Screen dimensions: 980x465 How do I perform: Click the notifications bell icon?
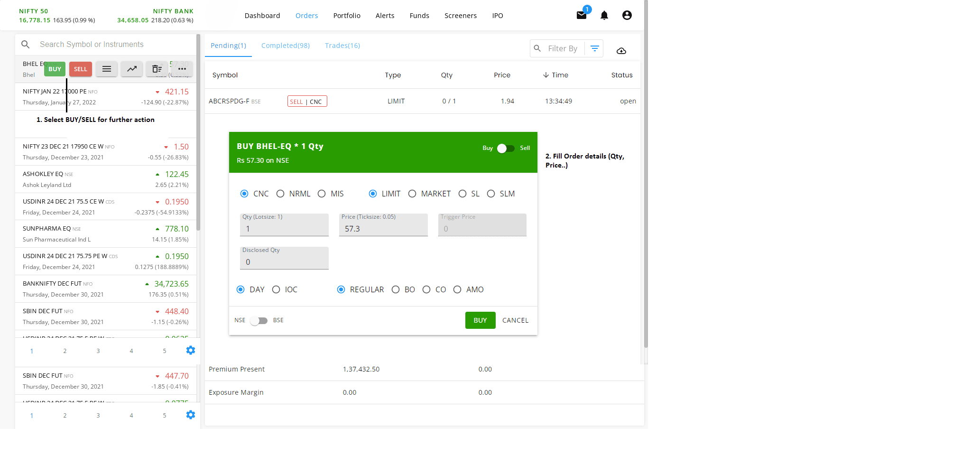(604, 16)
